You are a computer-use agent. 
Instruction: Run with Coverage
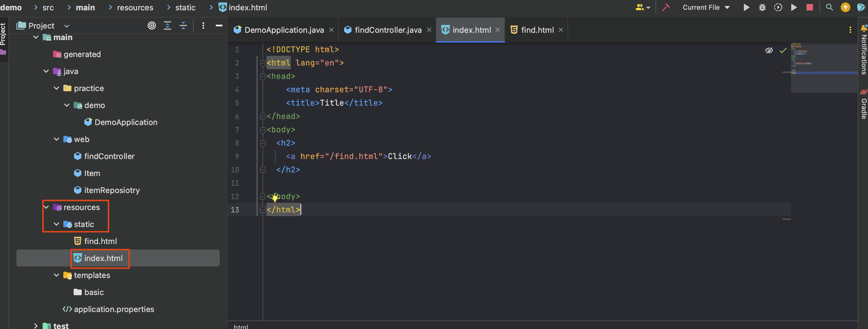(778, 7)
